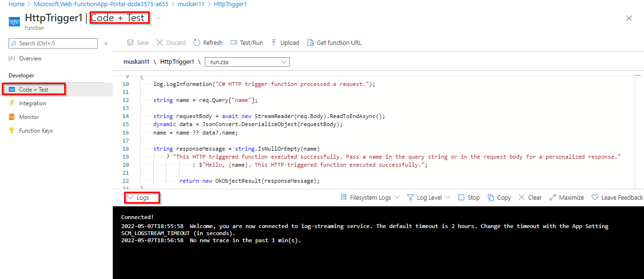Image resolution: width=644 pixels, height=279 pixels.
Task: Navigate to Home breadcrumb link
Action: [17, 4]
